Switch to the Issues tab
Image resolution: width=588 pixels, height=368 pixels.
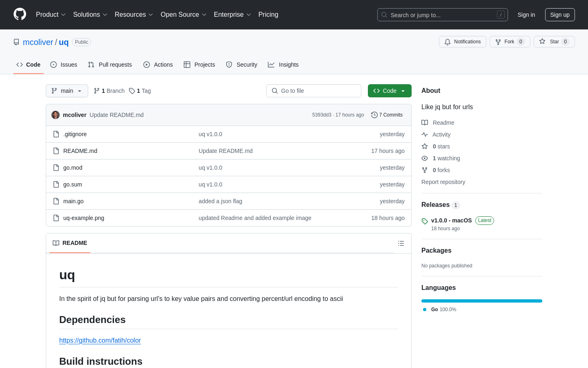[64, 65]
